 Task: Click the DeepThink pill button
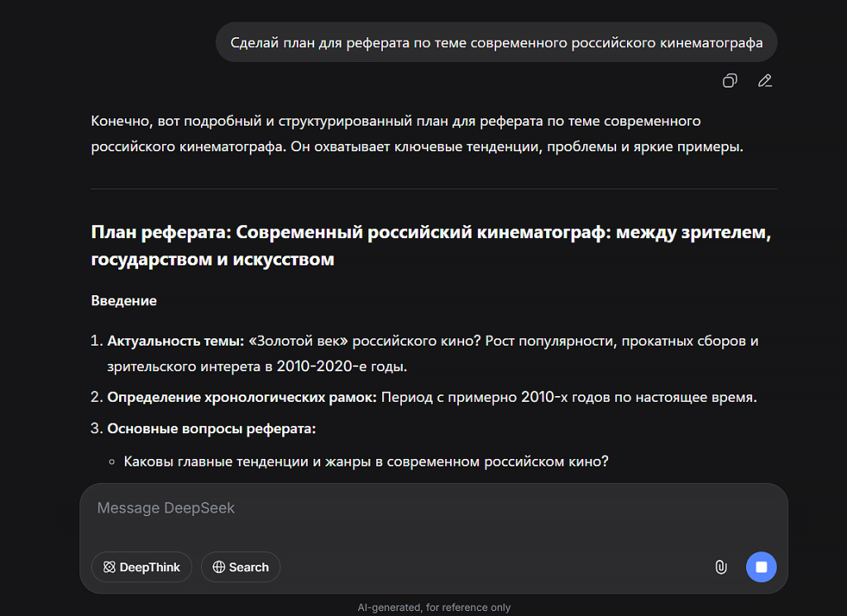(x=141, y=567)
